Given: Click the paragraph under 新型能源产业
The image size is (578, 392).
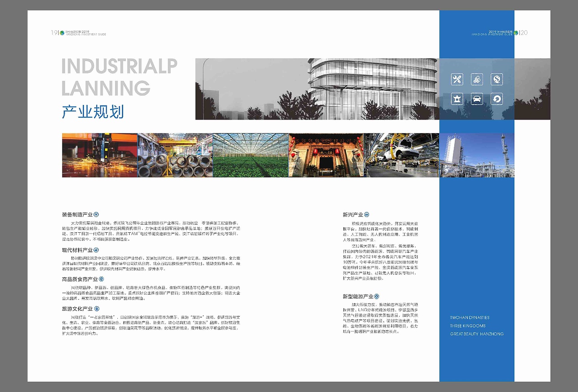Looking at the screenshot, I should pyautogui.click(x=381, y=318).
